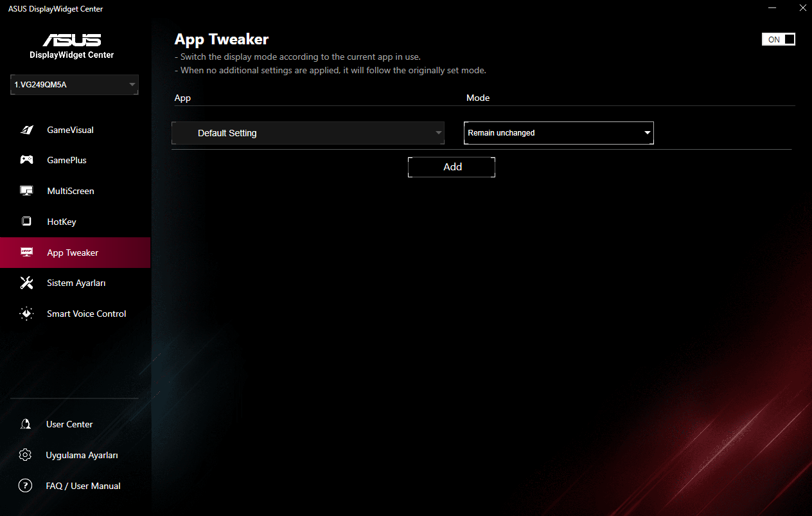Select the Smart Voice Control label
The width and height of the screenshot is (812, 516).
87,314
